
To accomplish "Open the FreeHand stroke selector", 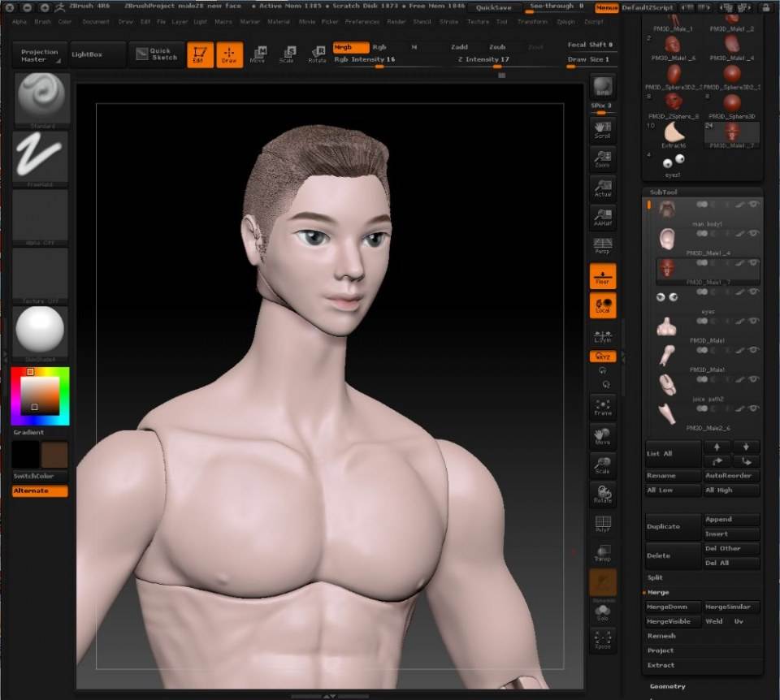I will 40,158.
